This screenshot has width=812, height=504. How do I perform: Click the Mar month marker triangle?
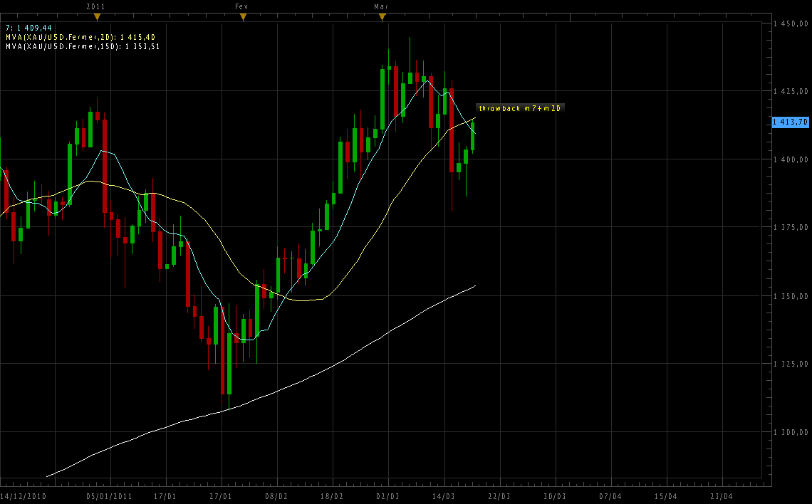point(382,16)
